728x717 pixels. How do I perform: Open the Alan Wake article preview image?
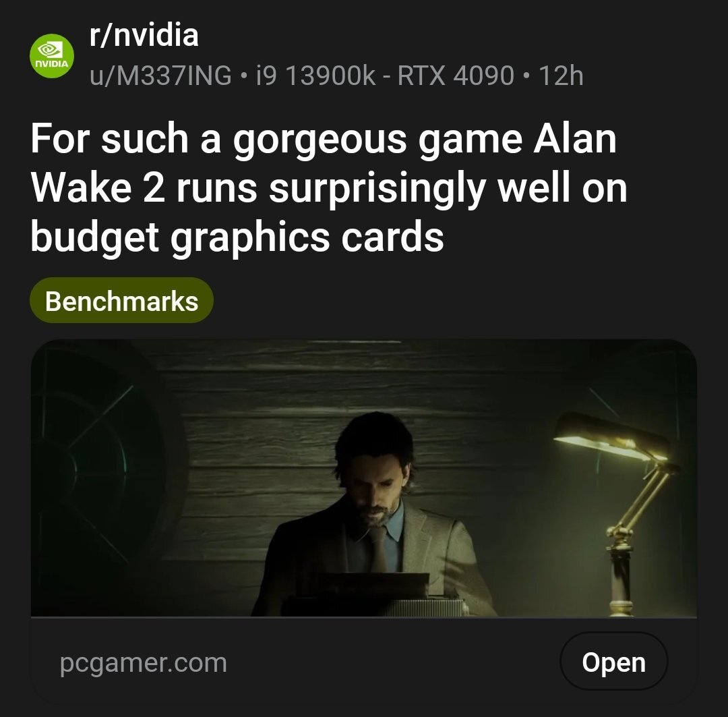[363, 478]
